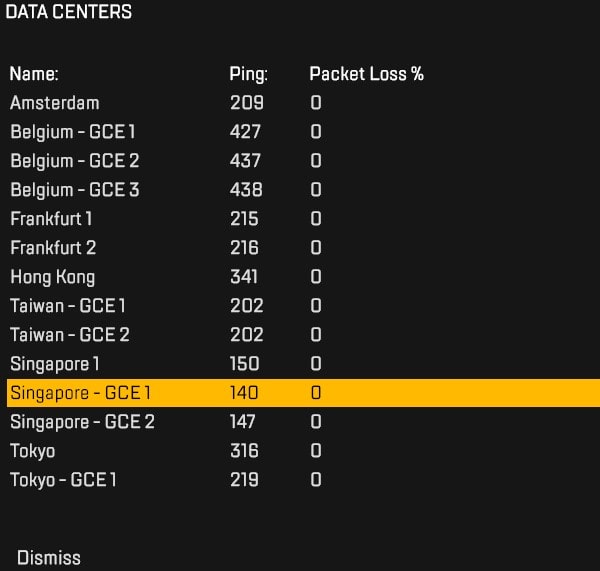The width and height of the screenshot is (600, 571).
Task: Dismiss the data centers list
Action: point(48,558)
